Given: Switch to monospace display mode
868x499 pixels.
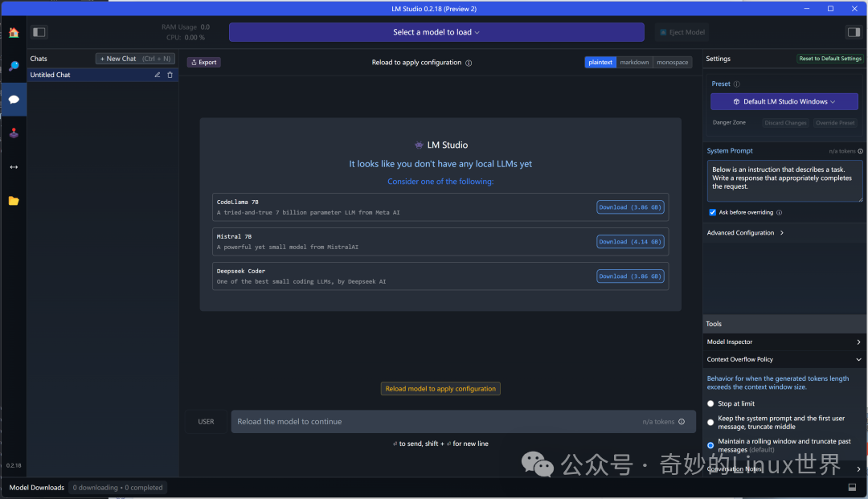Looking at the screenshot, I should click(x=673, y=63).
